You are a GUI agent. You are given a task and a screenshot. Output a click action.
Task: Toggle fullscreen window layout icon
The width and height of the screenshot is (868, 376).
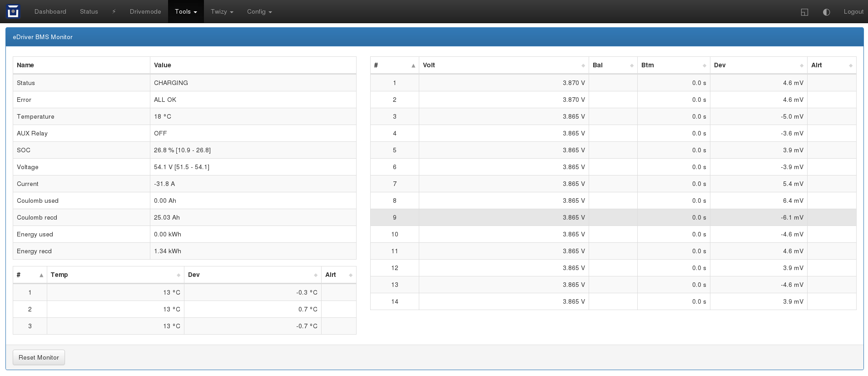point(804,12)
